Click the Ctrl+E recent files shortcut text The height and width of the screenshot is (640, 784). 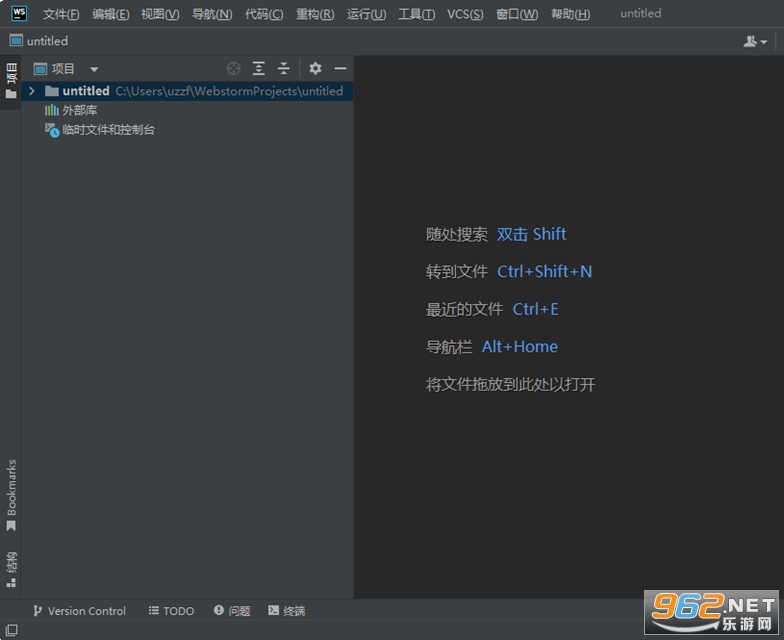(x=536, y=309)
